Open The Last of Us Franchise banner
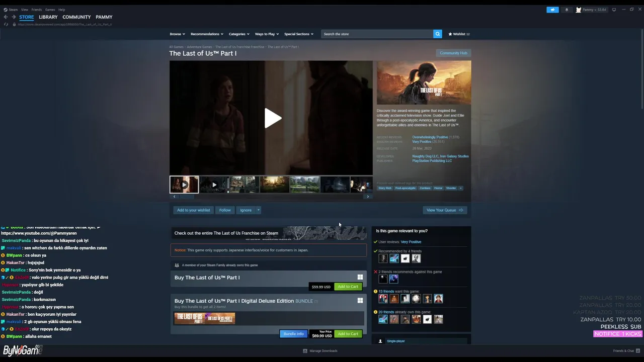The image size is (644, 362). (268, 233)
